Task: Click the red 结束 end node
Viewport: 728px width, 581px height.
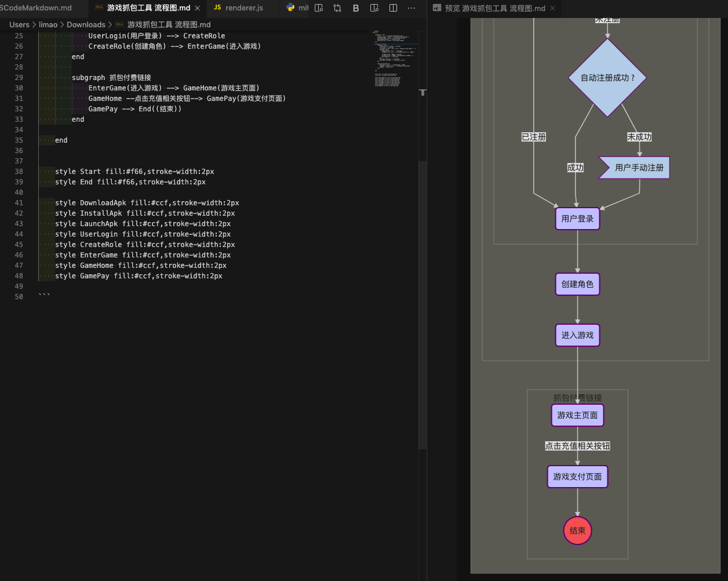Action: coord(577,531)
